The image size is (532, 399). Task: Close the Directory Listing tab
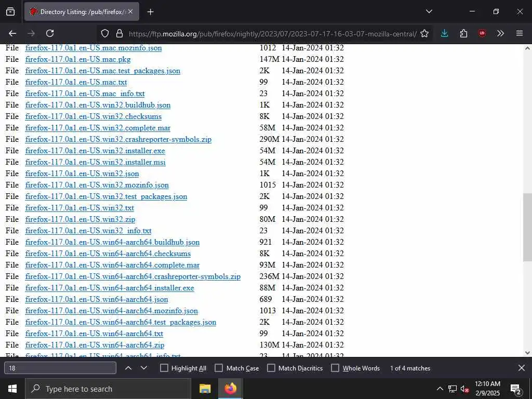(130, 12)
